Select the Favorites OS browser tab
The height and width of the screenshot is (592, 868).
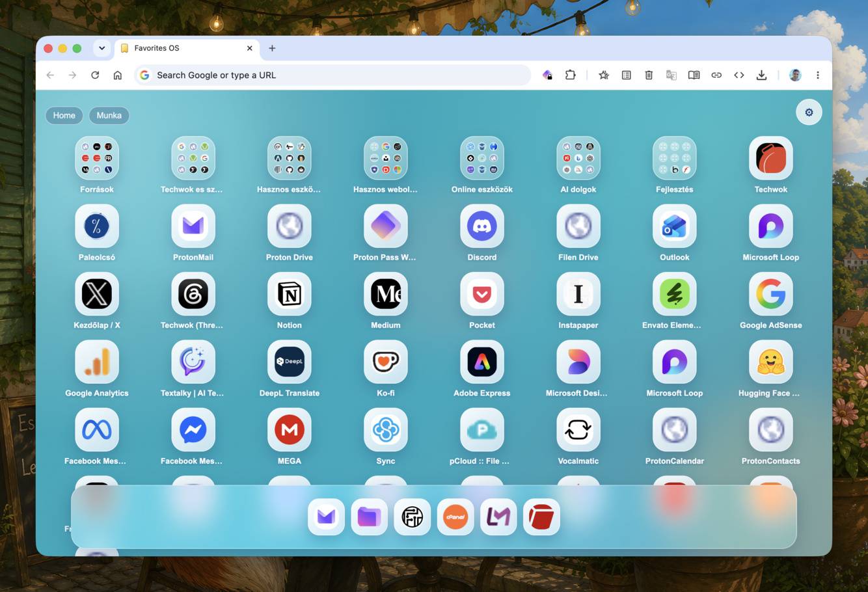pos(187,48)
